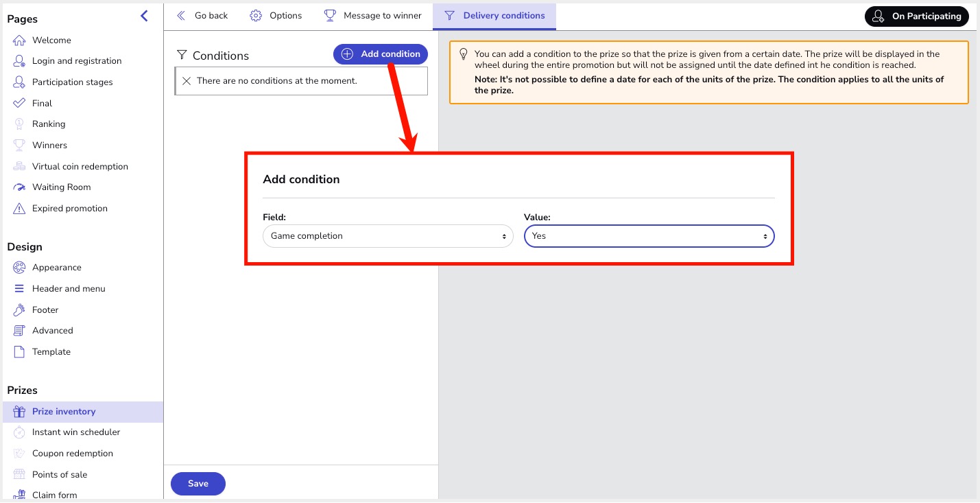
Task: Click the Prizes section heading
Action: coord(23,390)
